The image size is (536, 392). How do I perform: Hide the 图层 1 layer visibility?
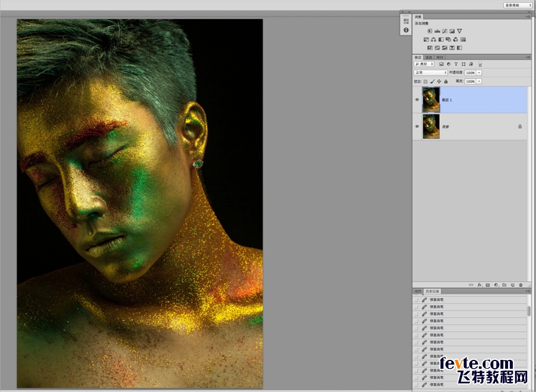(x=417, y=99)
